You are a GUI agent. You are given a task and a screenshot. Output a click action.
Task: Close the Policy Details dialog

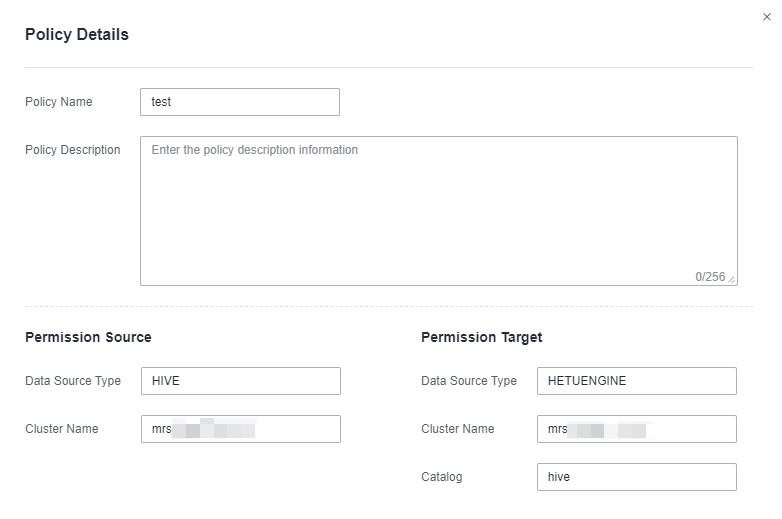[x=767, y=17]
